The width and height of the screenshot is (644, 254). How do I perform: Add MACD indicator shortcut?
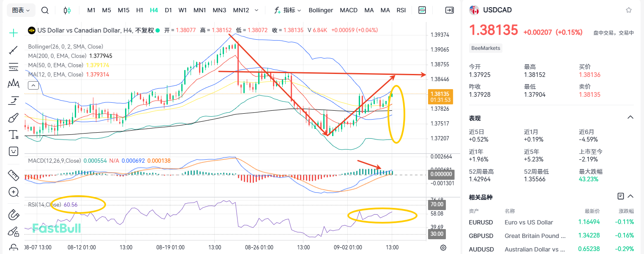[349, 10]
